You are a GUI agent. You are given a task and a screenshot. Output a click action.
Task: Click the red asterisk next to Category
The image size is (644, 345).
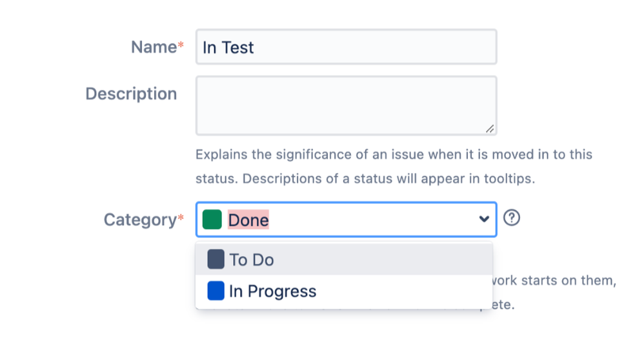181,218
